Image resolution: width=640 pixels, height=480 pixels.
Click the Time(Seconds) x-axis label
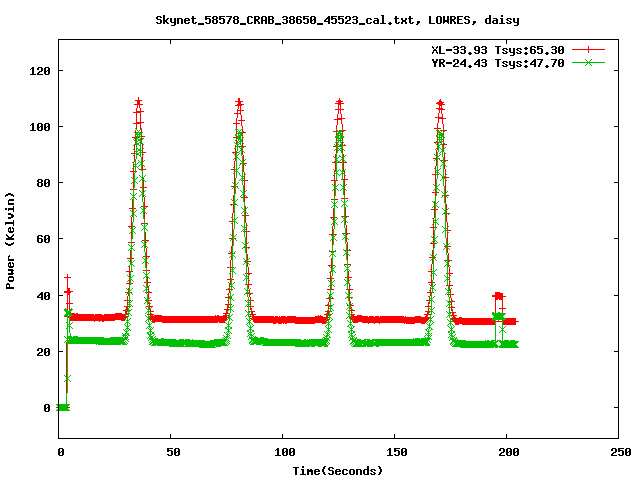338,471
